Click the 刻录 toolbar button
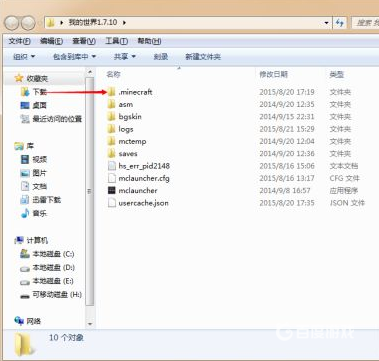Screen dimensions: 379x361 tap(161, 57)
